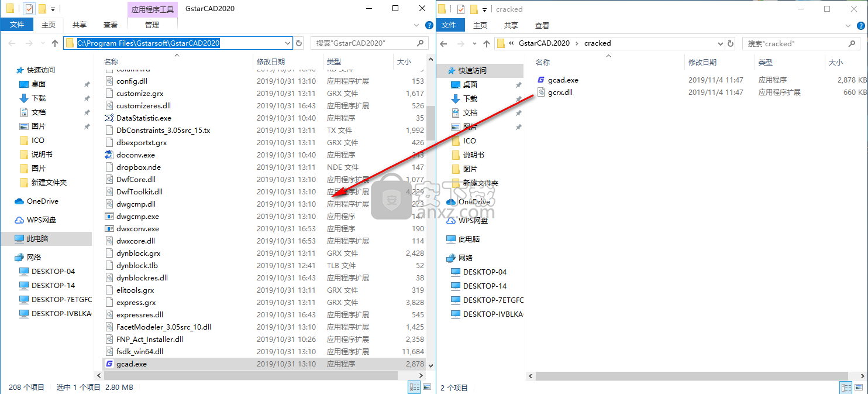Click the search box 搜索"cracked"
Screen dimensions: 868x394
click(x=801, y=43)
